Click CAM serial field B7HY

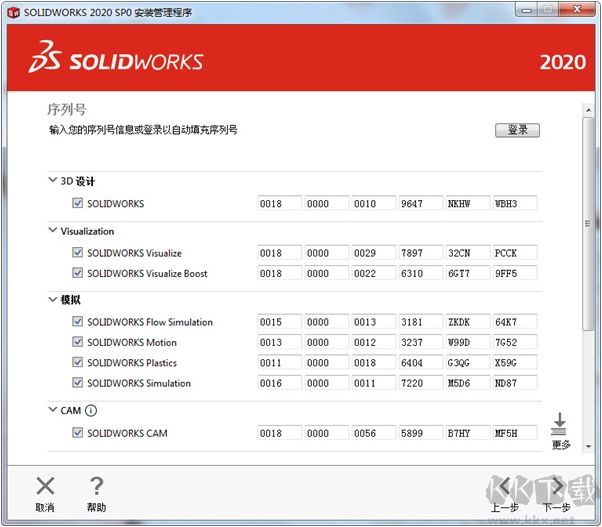point(468,433)
